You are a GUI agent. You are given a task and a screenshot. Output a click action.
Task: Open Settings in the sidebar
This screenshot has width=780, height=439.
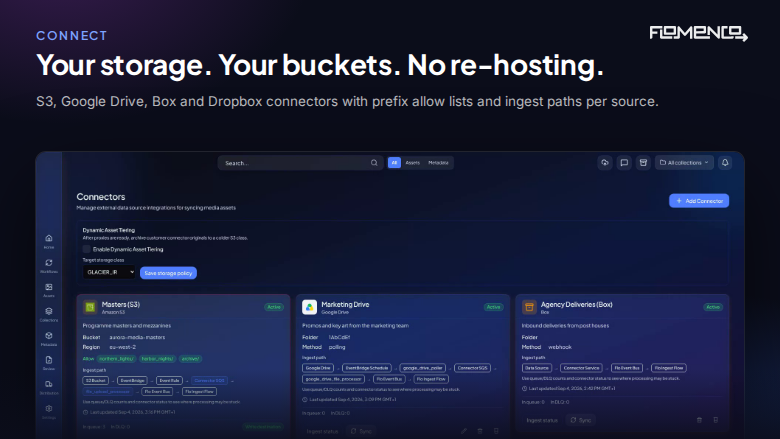[x=49, y=412]
